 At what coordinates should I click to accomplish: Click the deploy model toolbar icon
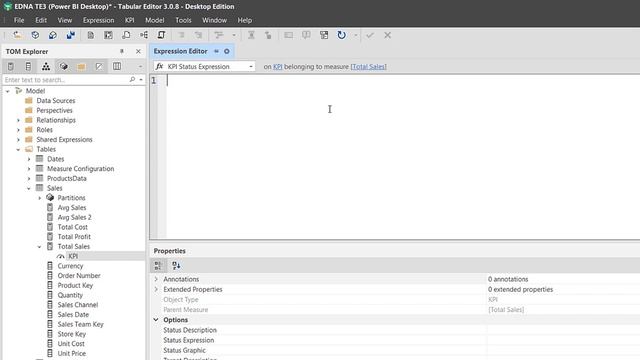(71, 35)
